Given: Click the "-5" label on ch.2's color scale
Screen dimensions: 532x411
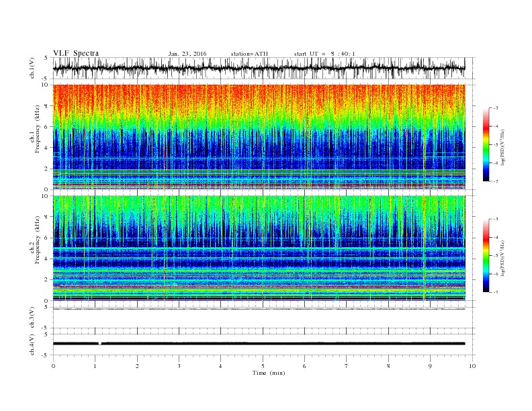Looking at the screenshot, I should click(496, 256).
